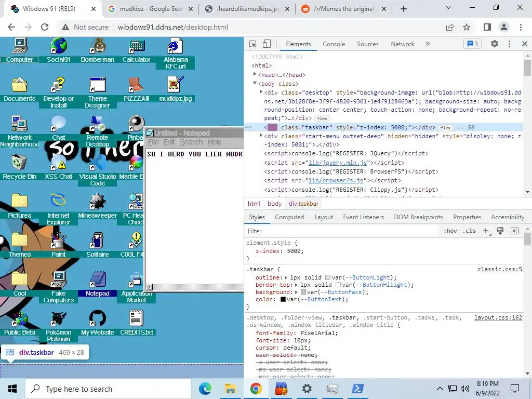532x399 pixels.
Task: Click the Windows search box
Action: 108,389
